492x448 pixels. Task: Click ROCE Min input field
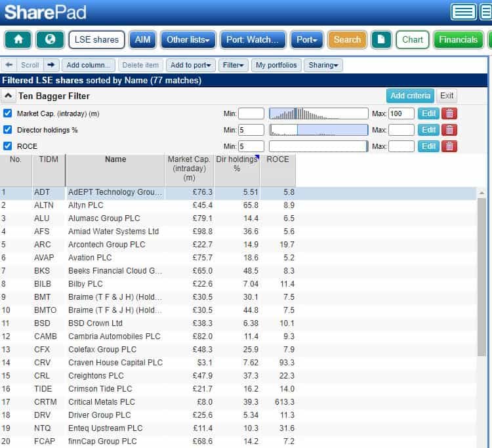click(251, 146)
